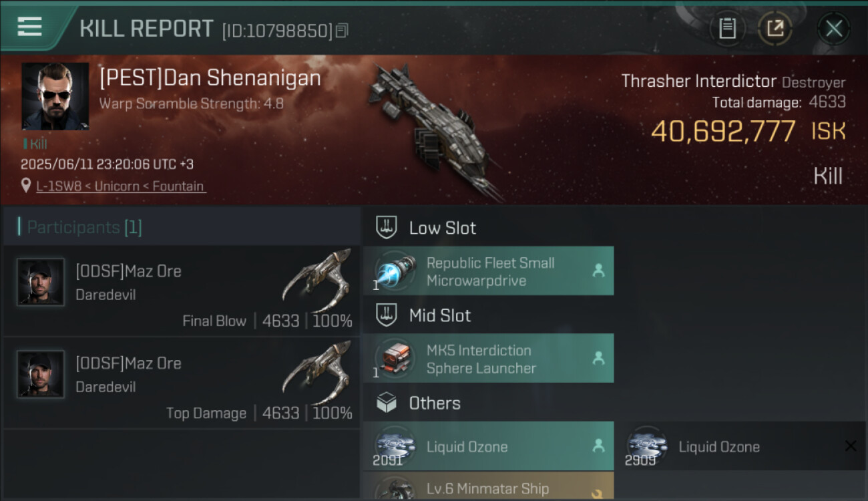Click the Lv.6 Minmatar Ship item

(x=488, y=486)
